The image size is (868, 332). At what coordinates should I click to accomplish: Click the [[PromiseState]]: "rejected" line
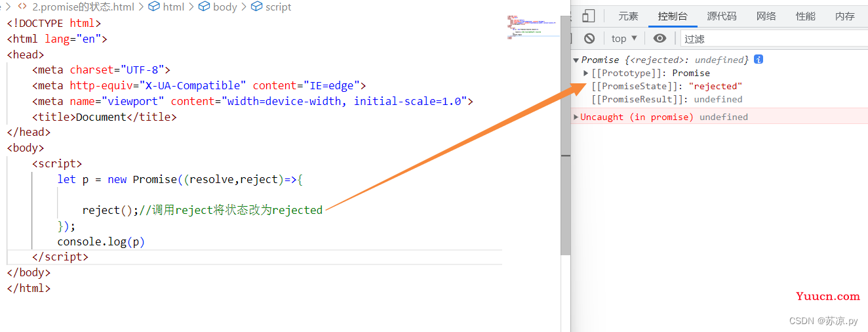click(667, 86)
